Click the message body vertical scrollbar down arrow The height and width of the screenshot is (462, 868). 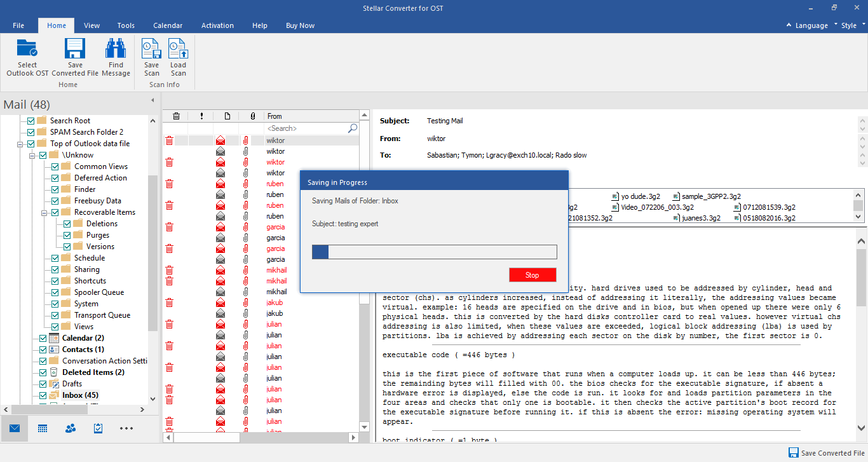click(861, 428)
